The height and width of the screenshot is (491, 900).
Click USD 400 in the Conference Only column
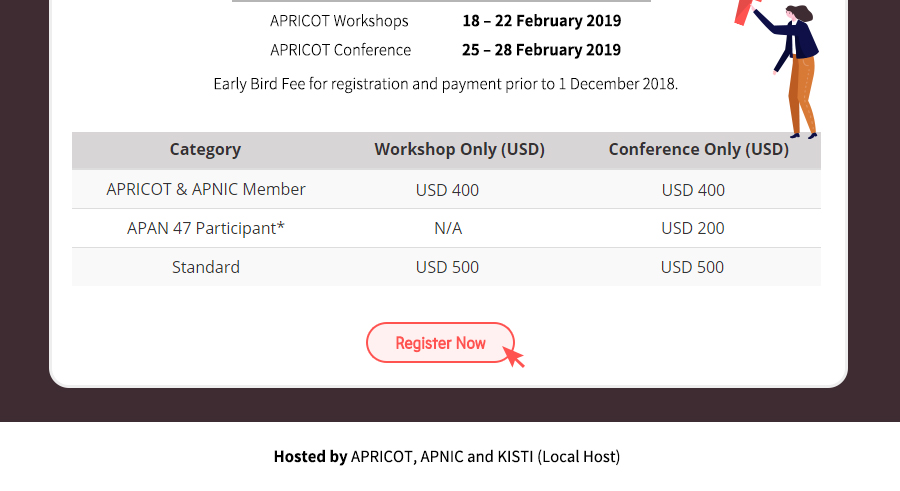pyautogui.click(x=693, y=190)
